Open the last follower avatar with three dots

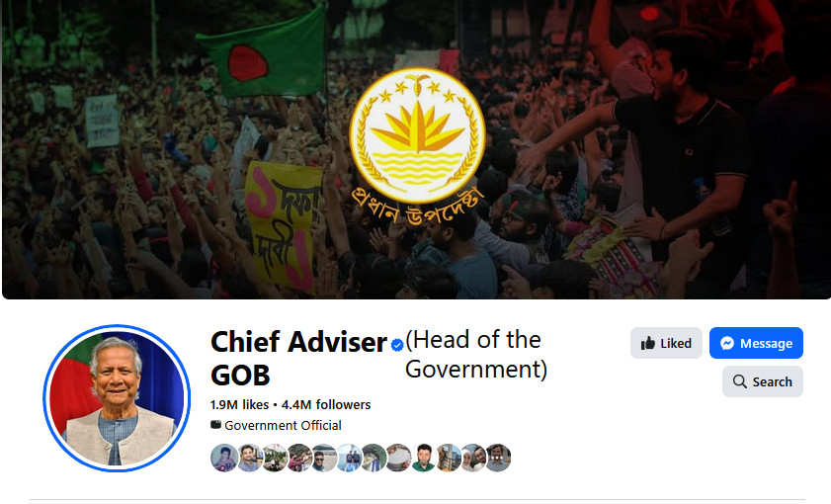point(498,458)
